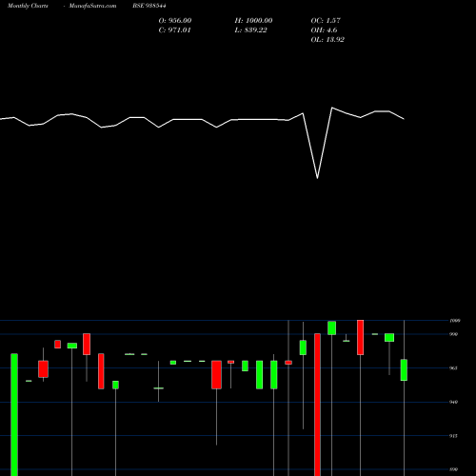Click the tall red candlestick below 990

point(317,405)
